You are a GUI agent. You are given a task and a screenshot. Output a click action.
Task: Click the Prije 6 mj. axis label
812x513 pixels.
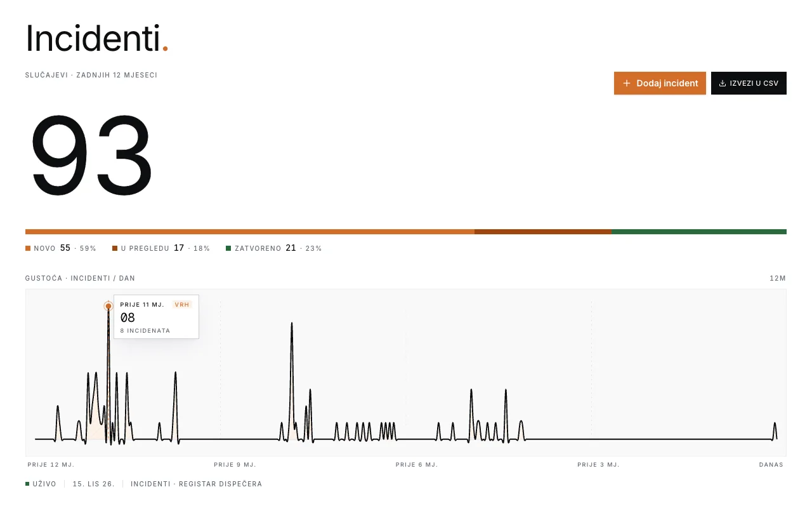pos(417,465)
